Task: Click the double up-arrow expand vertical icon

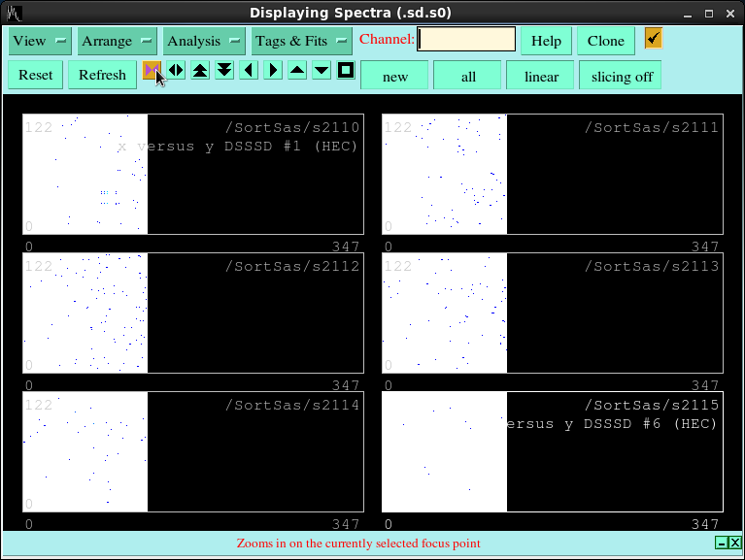Action: (x=200, y=70)
